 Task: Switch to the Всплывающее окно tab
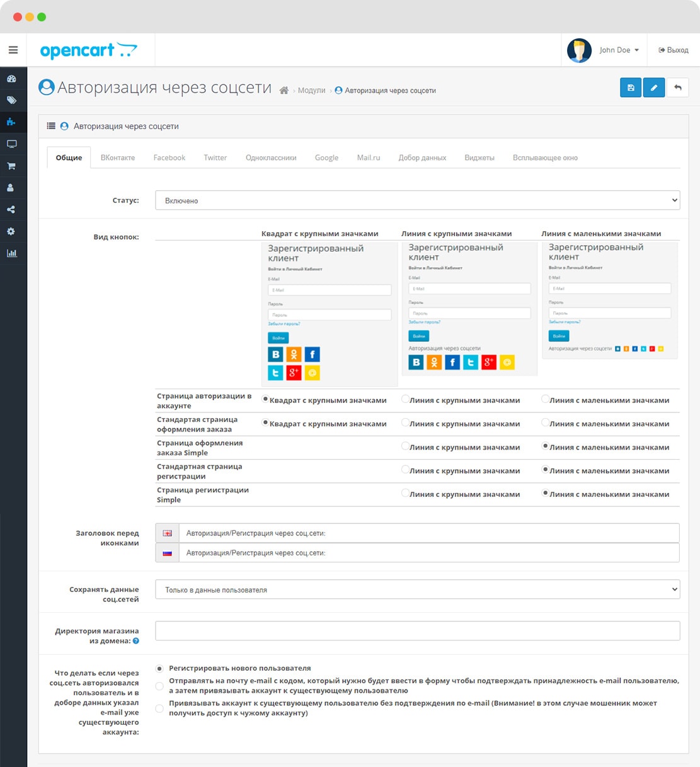pos(545,157)
